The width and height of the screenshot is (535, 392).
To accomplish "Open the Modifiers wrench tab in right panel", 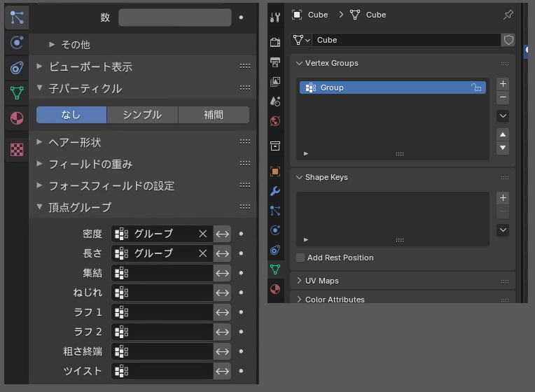I will click(x=275, y=191).
